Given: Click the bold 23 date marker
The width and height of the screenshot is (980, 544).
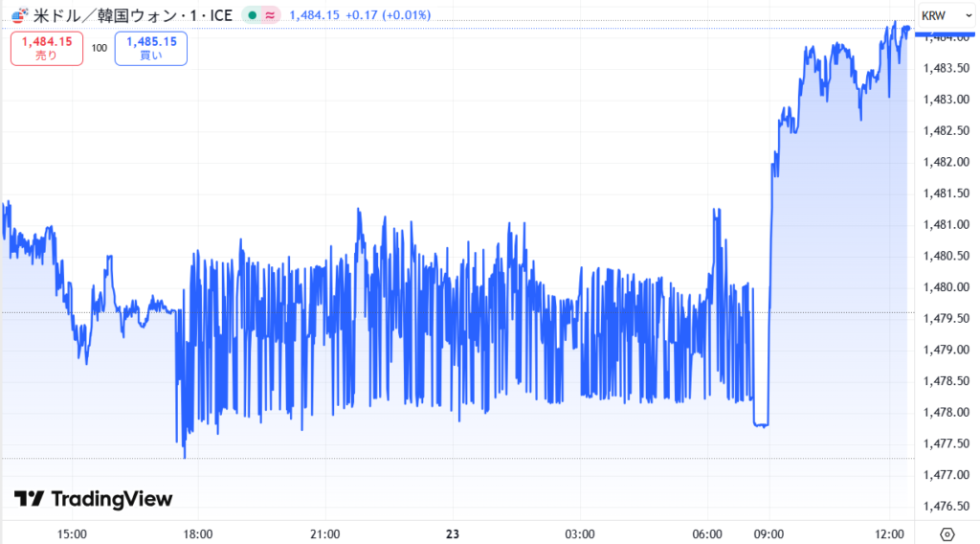Looking at the screenshot, I should 453,533.
